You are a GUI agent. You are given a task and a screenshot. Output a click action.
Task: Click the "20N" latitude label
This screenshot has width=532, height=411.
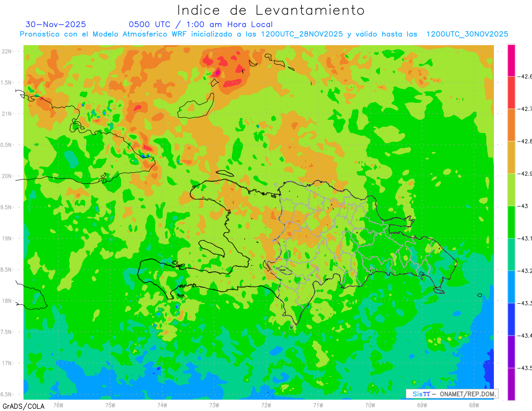[7, 176]
